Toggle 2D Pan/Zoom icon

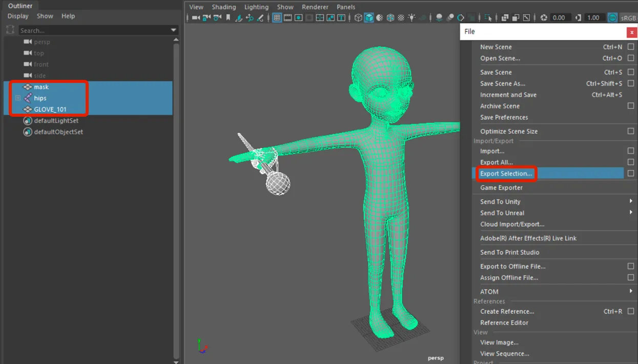pyautogui.click(x=250, y=18)
